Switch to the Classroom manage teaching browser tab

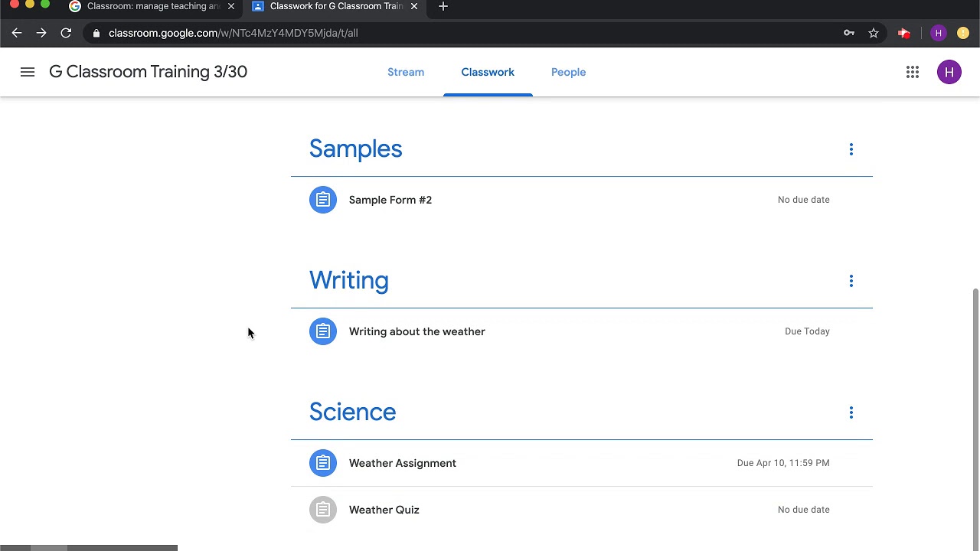tap(152, 6)
